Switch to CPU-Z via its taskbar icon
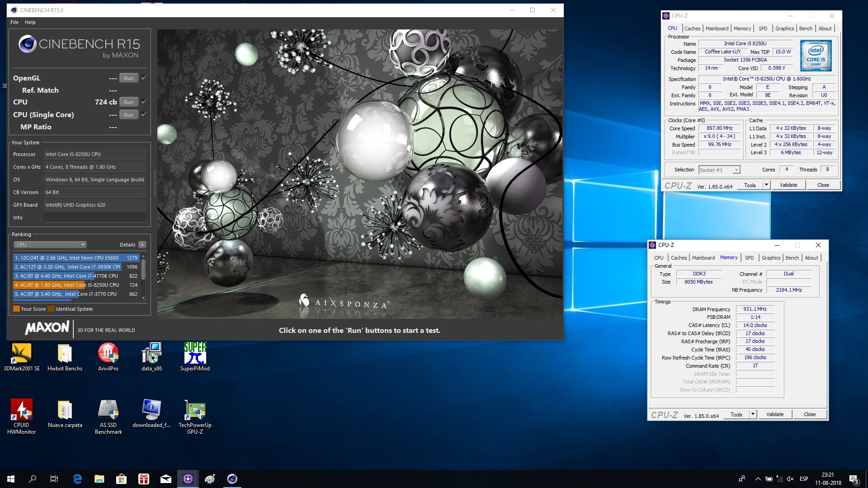Screen dimensions: 868x488 pos(188,479)
